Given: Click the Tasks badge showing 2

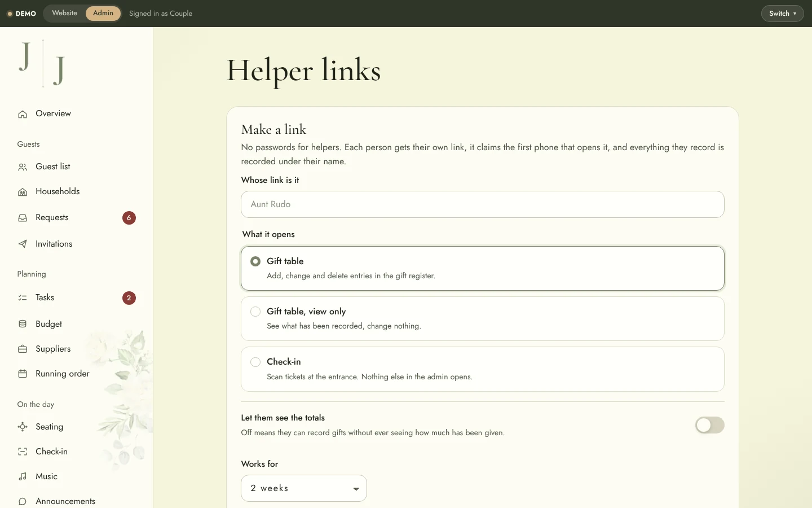Looking at the screenshot, I should 129,298.
